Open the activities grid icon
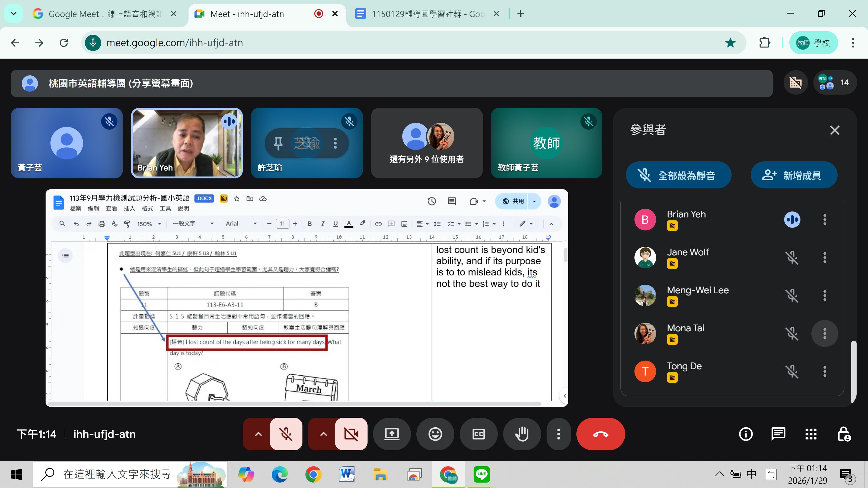Viewport: 868px width, 488px height. [811, 434]
